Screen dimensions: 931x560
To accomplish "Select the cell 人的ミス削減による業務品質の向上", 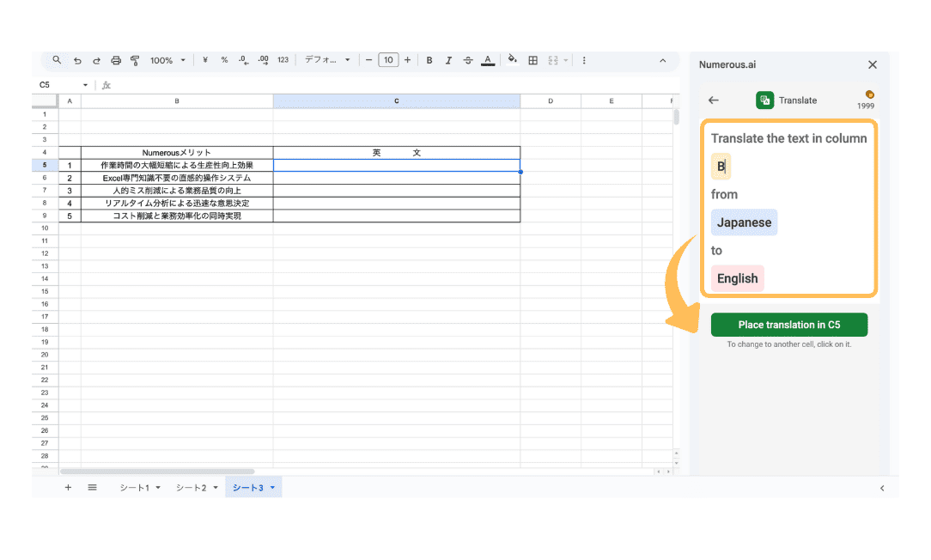I will (x=177, y=191).
